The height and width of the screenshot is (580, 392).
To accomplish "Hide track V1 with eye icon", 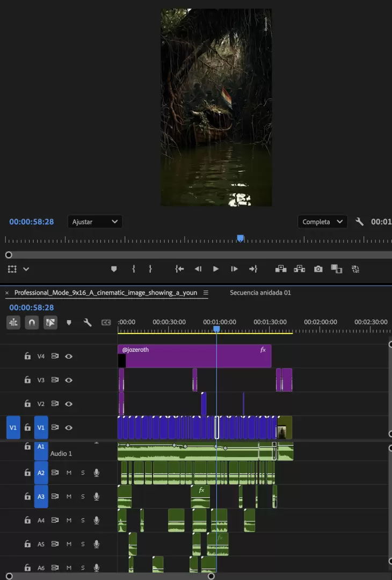I will coord(69,427).
